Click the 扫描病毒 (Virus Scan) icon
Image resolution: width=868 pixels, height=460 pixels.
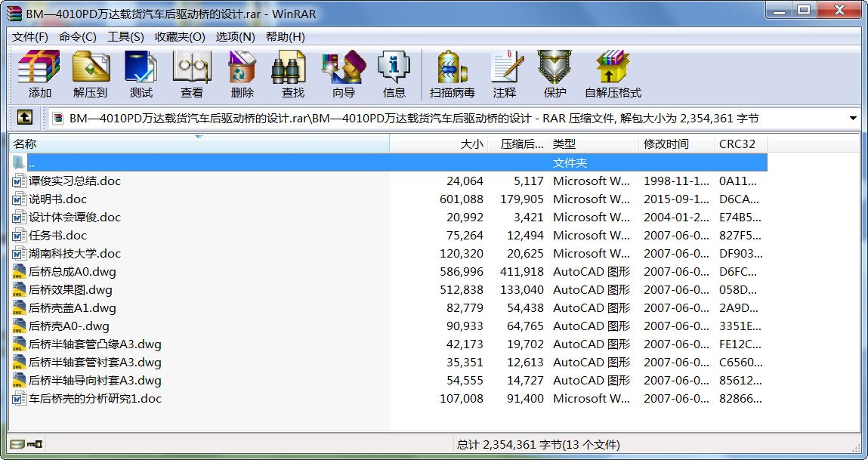pos(452,67)
